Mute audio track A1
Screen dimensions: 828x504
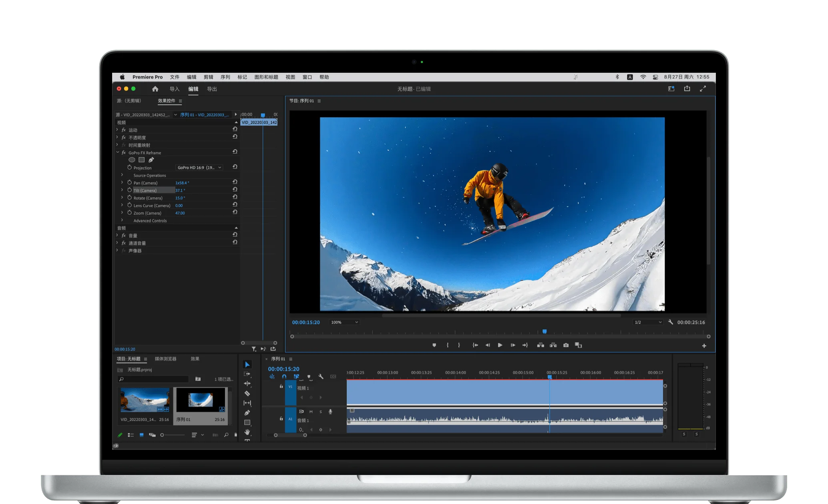(311, 412)
